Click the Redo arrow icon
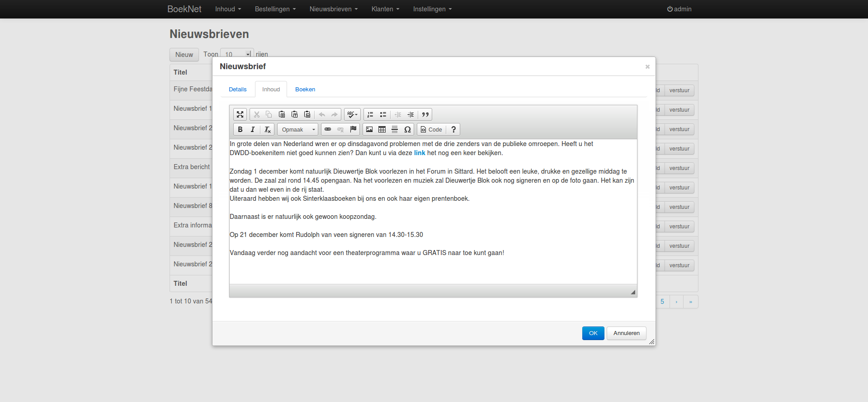 (x=335, y=114)
